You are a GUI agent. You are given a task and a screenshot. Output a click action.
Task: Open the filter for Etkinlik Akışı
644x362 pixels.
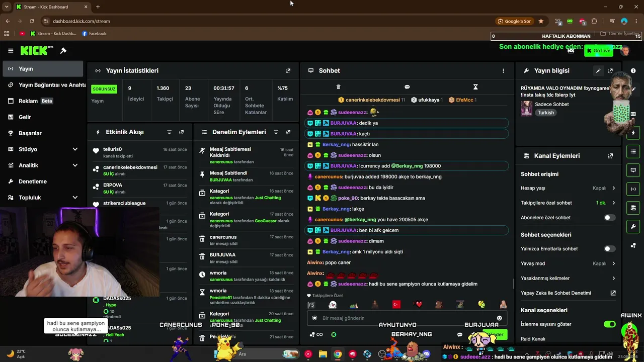pos(169,132)
